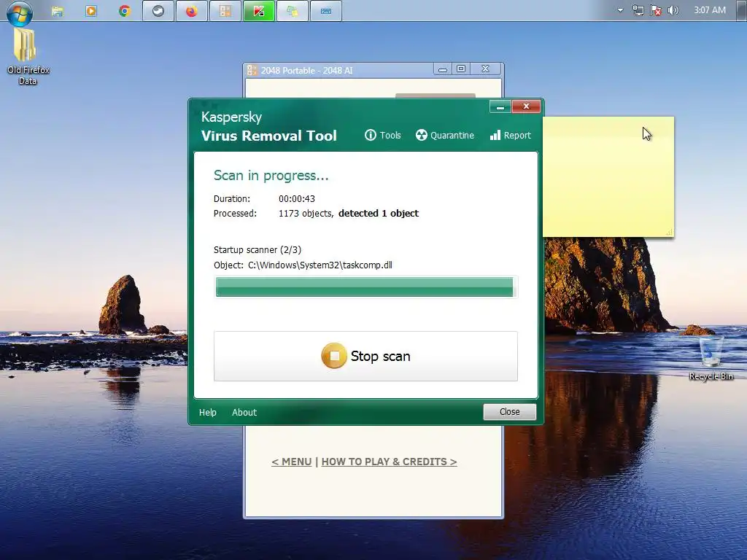Click the yellow stop icon in Stop scan

pyautogui.click(x=334, y=356)
